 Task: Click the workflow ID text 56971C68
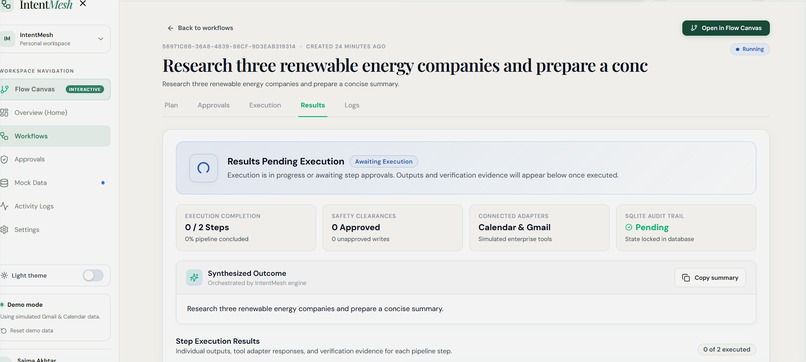[x=229, y=46]
